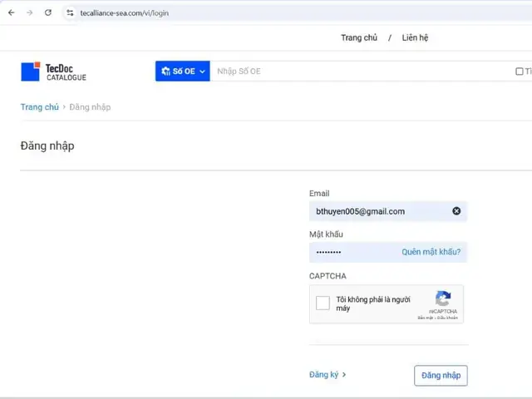532x399 pixels.
Task: Go to Trang chủ via breadcrumb link
Action: (x=40, y=107)
